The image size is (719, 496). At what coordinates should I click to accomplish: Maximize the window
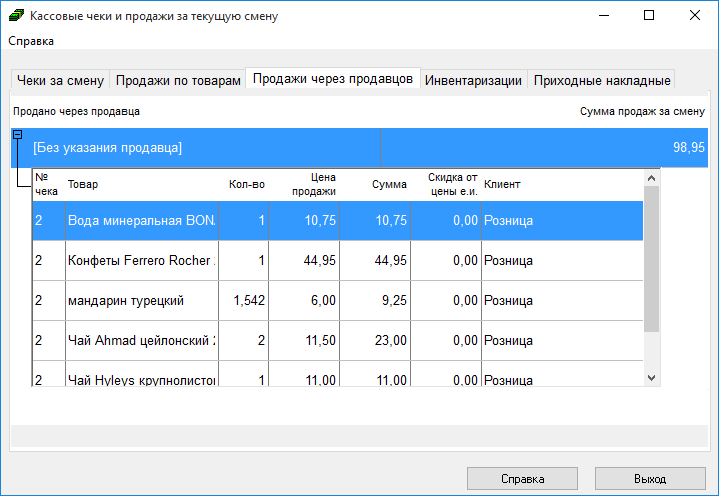tap(649, 16)
